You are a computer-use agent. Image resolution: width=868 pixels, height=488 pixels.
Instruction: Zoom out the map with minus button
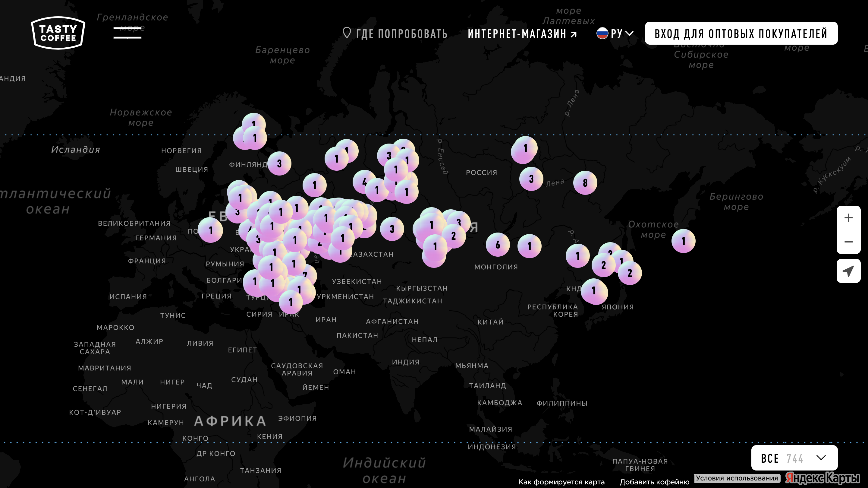(848, 242)
